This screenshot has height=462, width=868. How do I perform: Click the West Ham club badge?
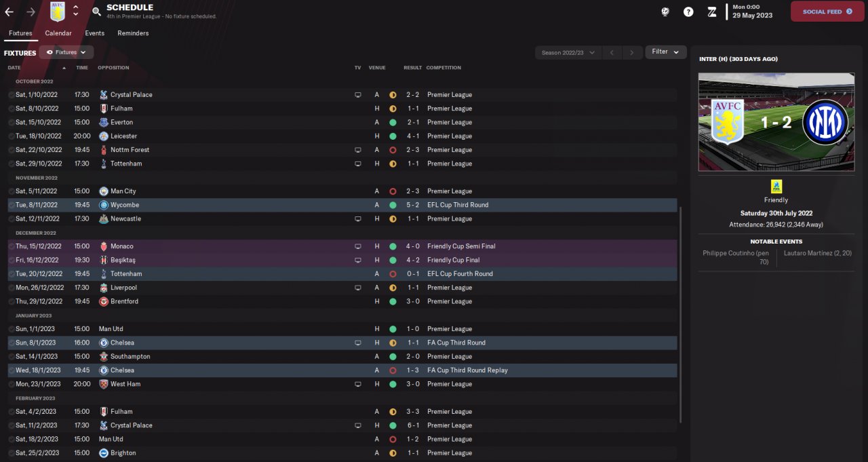(104, 384)
